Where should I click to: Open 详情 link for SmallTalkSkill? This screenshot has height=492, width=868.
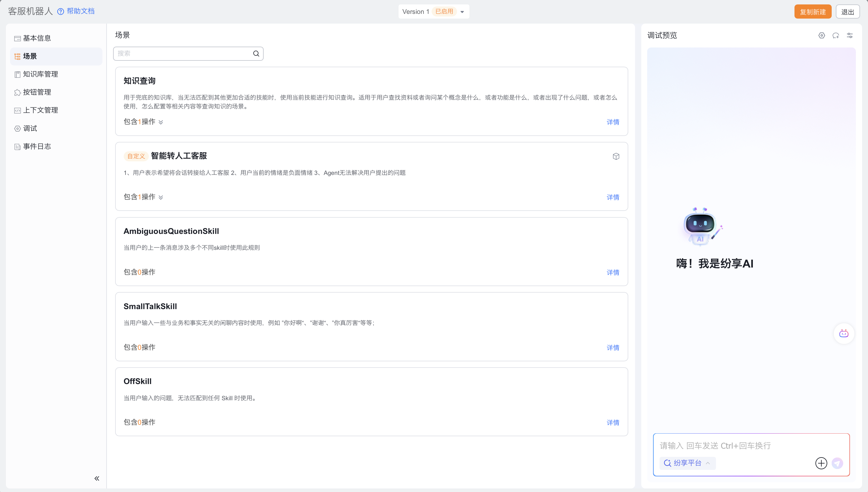click(612, 347)
